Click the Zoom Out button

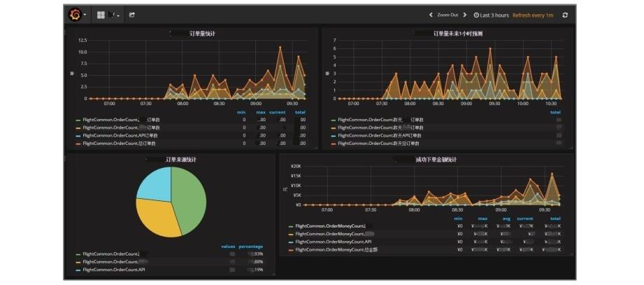click(x=448, y=15)
